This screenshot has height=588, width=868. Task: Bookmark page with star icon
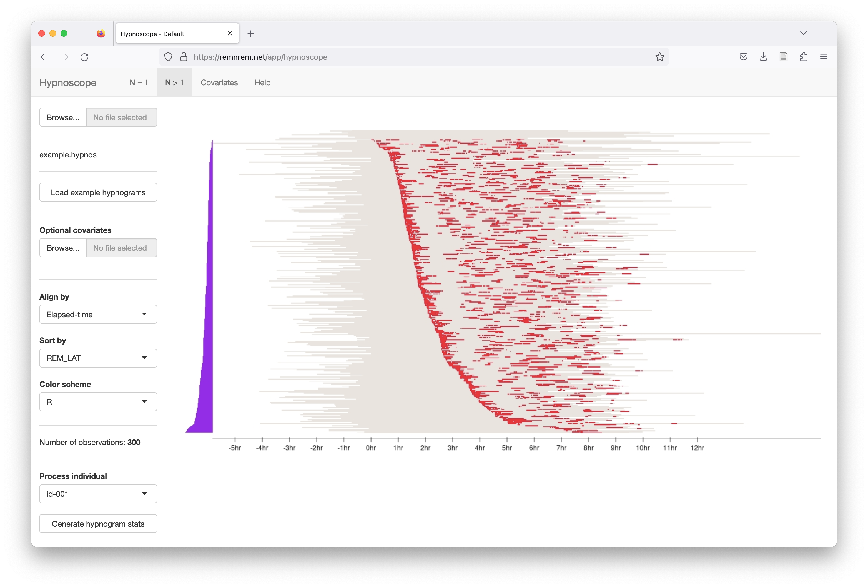coord(659,57)
